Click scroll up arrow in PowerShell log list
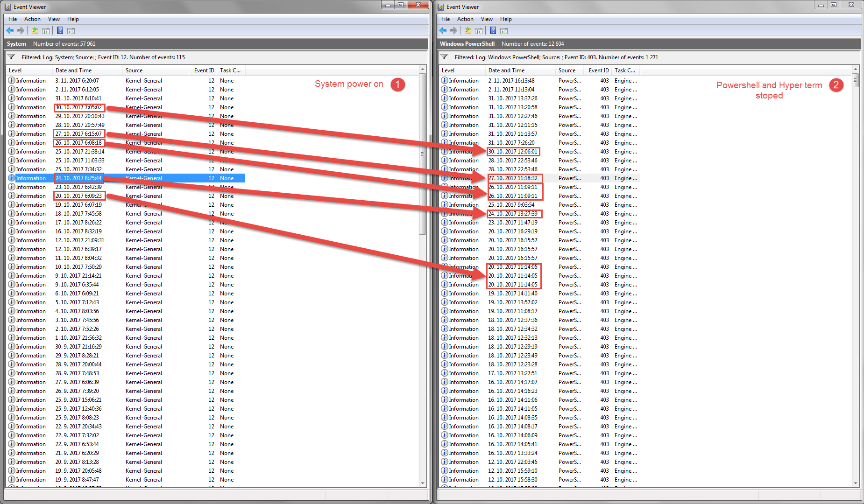This screenshot has height=504, width=864. click(x=856, y=70)
